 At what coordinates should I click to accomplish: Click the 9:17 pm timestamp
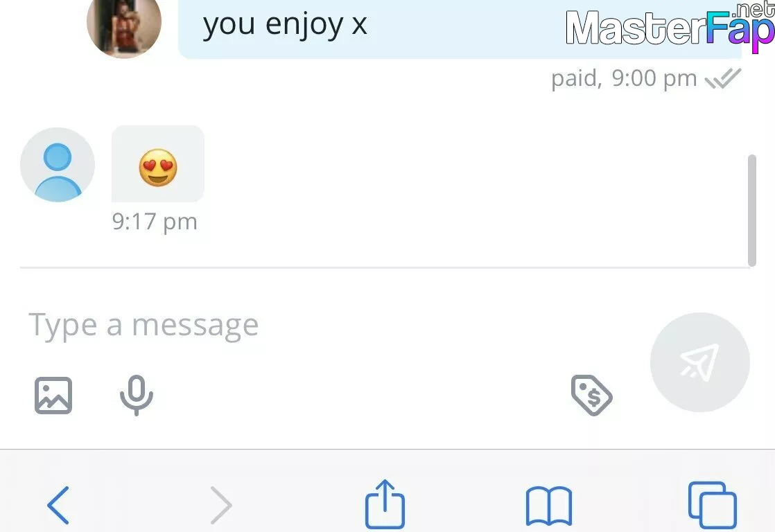(x=155, y=221)
